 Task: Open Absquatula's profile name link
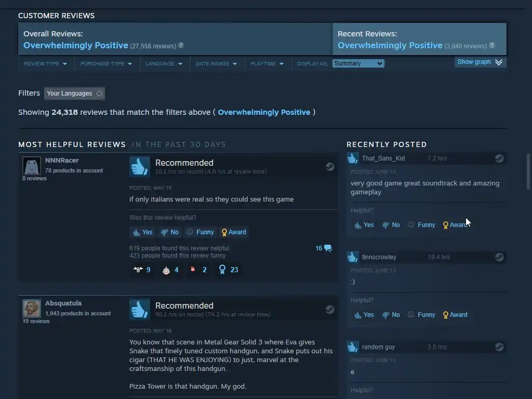(63, 303)
